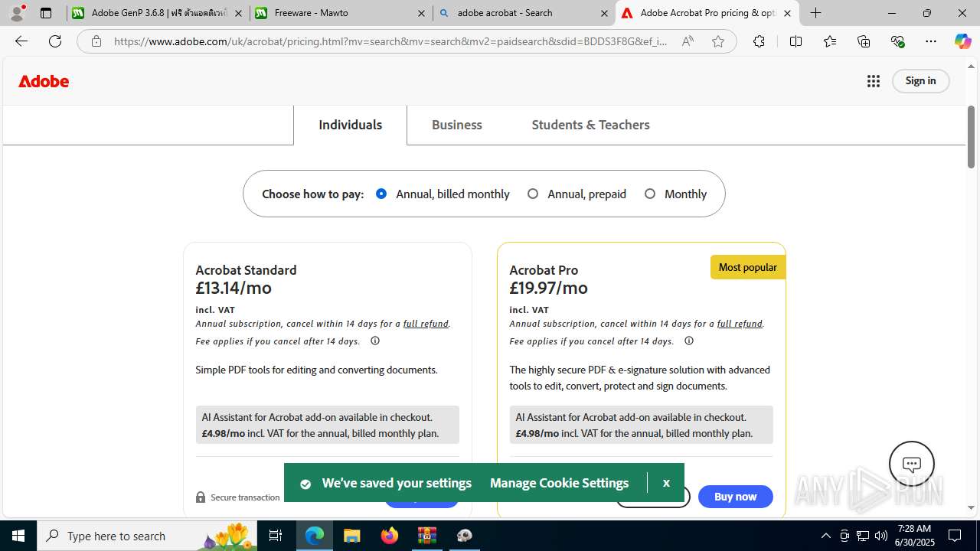Viewport: 980px width, 551px height.
Task: Open the Collections icon
Action: (x=864, y=41)
